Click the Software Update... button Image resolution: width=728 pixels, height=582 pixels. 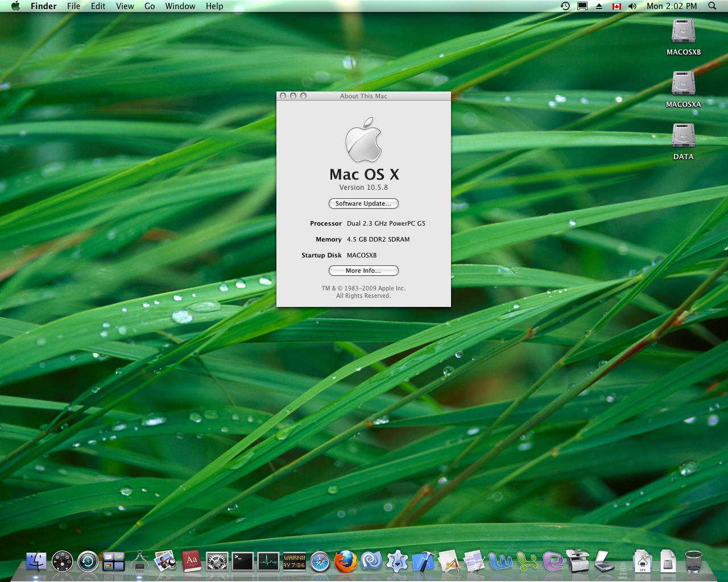click(363, 203)
